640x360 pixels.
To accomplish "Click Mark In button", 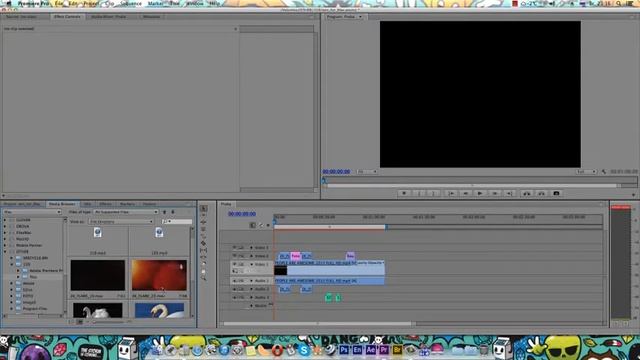I will pos(419,193).
